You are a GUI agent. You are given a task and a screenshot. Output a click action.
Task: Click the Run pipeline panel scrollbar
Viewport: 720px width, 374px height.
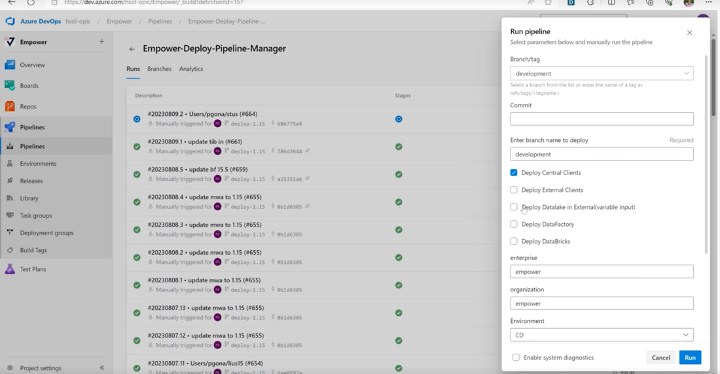tap(706, 154)
